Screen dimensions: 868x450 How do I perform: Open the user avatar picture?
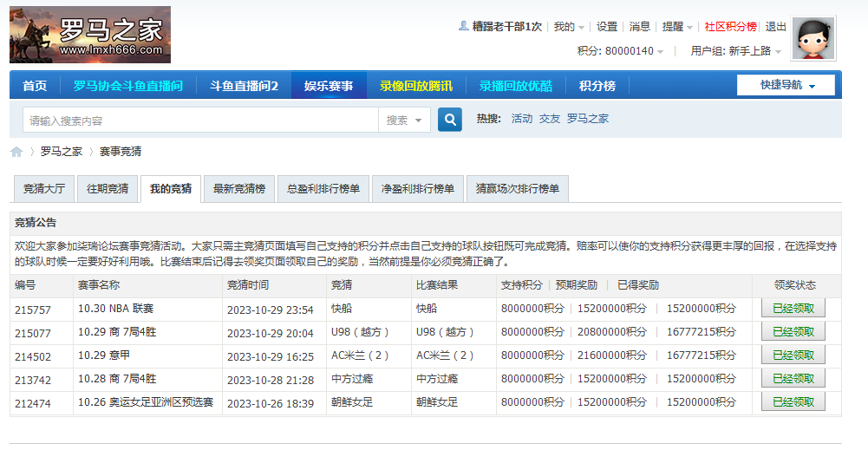coord(813,38)
